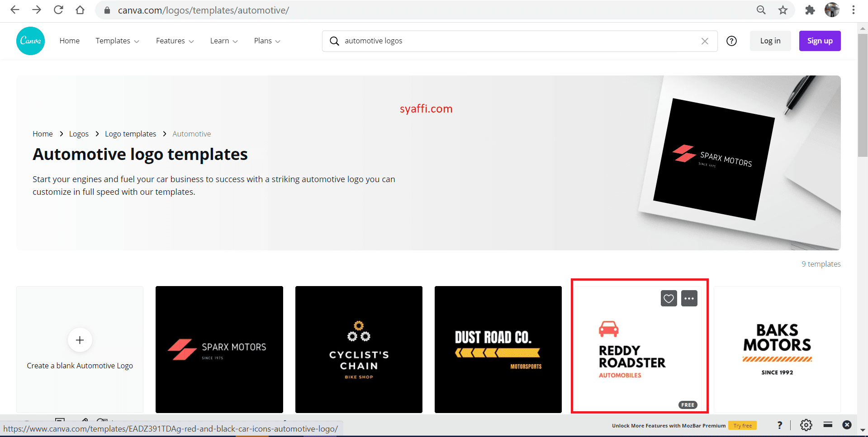Click the browser extensions puzzle icon
This screenshot has width=868, height=437.
coord(810,10)
